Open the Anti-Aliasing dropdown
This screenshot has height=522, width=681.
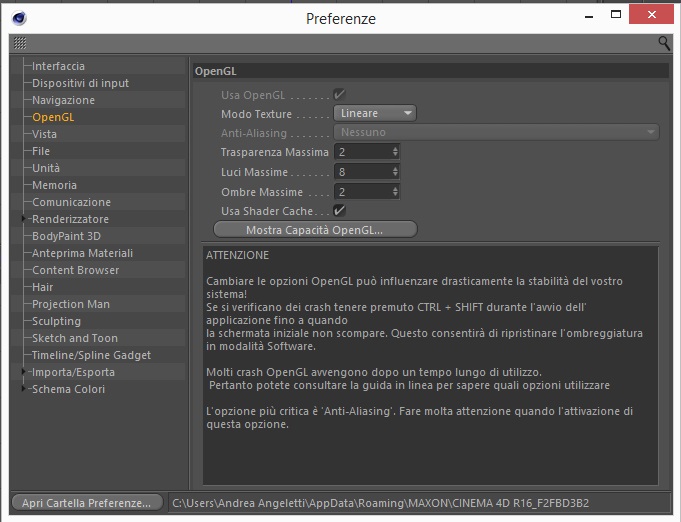[496, 132]
